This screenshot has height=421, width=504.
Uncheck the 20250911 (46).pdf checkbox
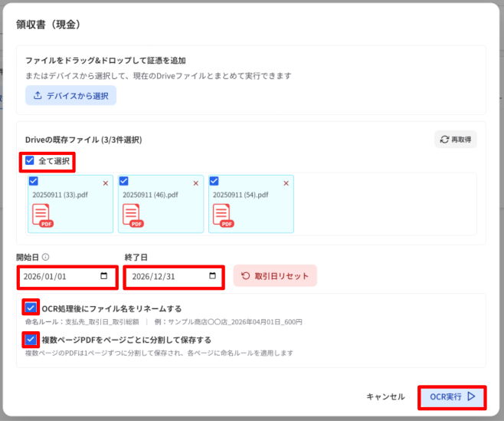[124, 181]
